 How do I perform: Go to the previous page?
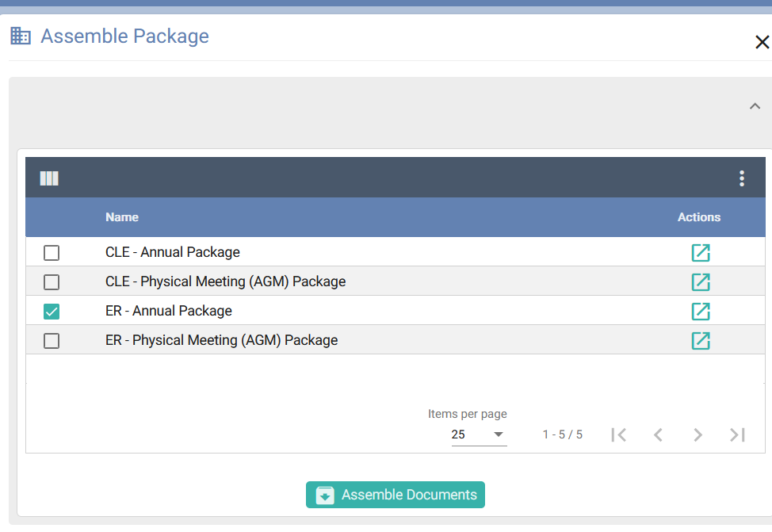point(658,434)
